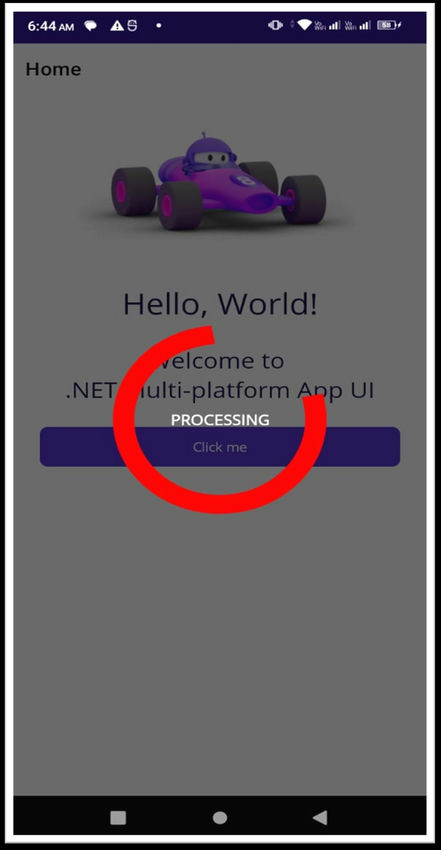Tap the "Hello, World!" heading
Screen dimensions: 441x850
tap(220, 304)
